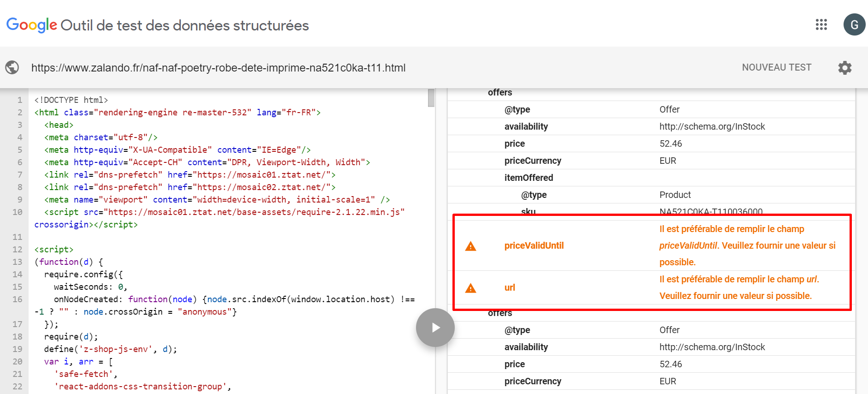This screenshot has width=868, height=394.
Task: Click the 'react-addons-css-transition-group' code line
Action: tap(143, 386)
